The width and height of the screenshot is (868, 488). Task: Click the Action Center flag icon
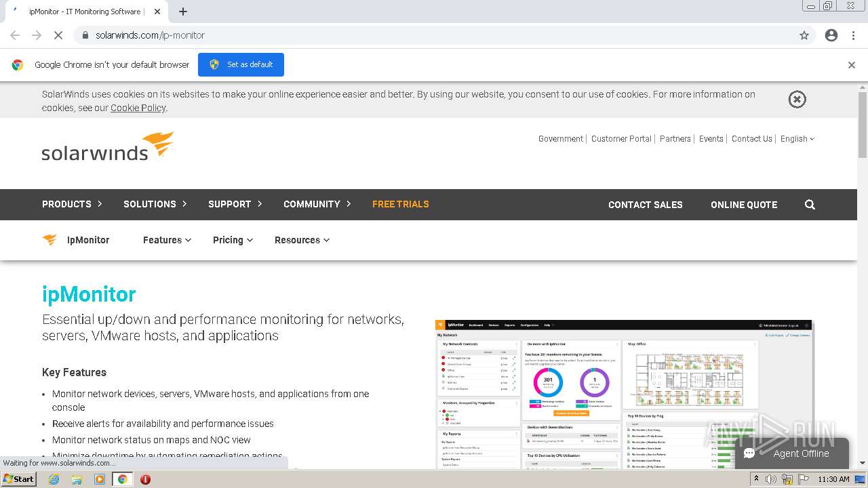click(804, 479)
